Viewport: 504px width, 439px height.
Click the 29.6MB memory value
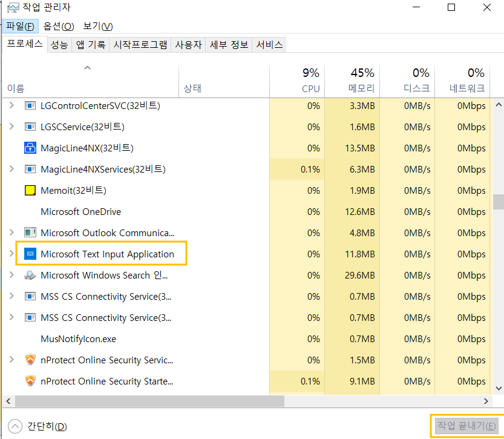point(359,276)
